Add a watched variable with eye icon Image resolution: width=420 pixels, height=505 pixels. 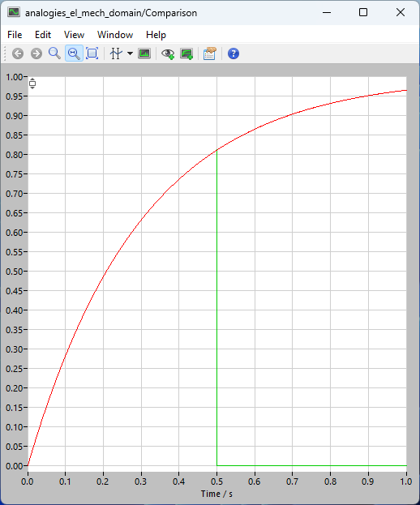point(168,53)
